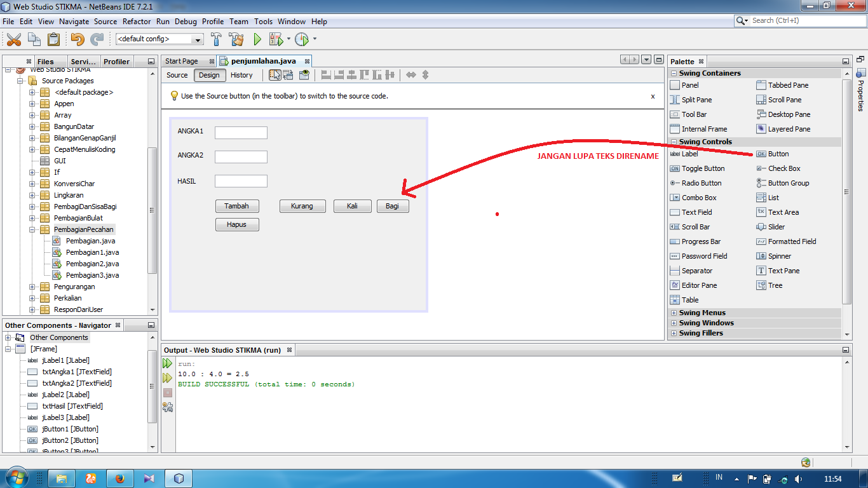Viewport: 868px width, 488px height.
Task: Open the Tools menu
Action: click(x=263, y=21)
